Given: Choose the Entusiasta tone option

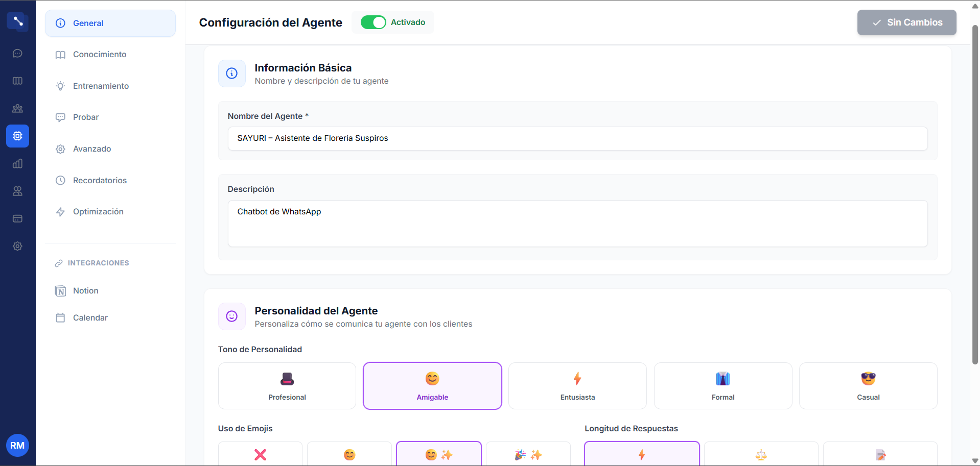Looking at the screenshot, I should pyautogui.click(x=577, y=386).
